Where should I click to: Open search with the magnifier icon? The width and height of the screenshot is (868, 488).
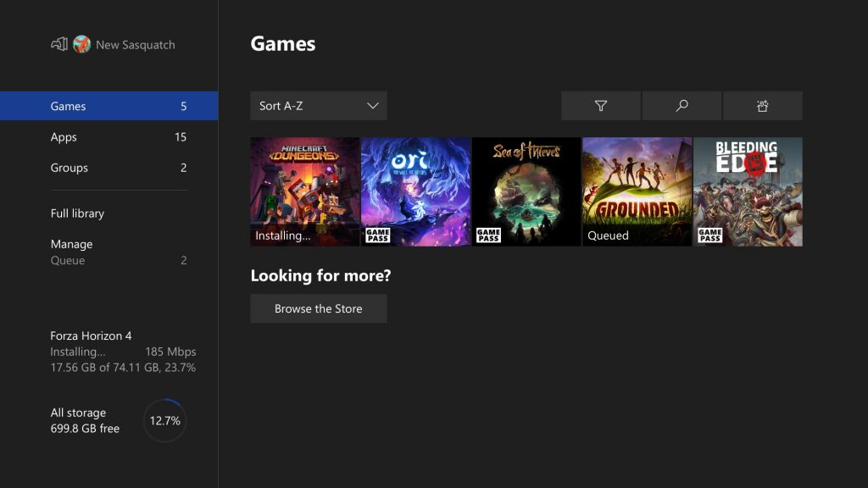pyautogui.click(x=682, y=106)
